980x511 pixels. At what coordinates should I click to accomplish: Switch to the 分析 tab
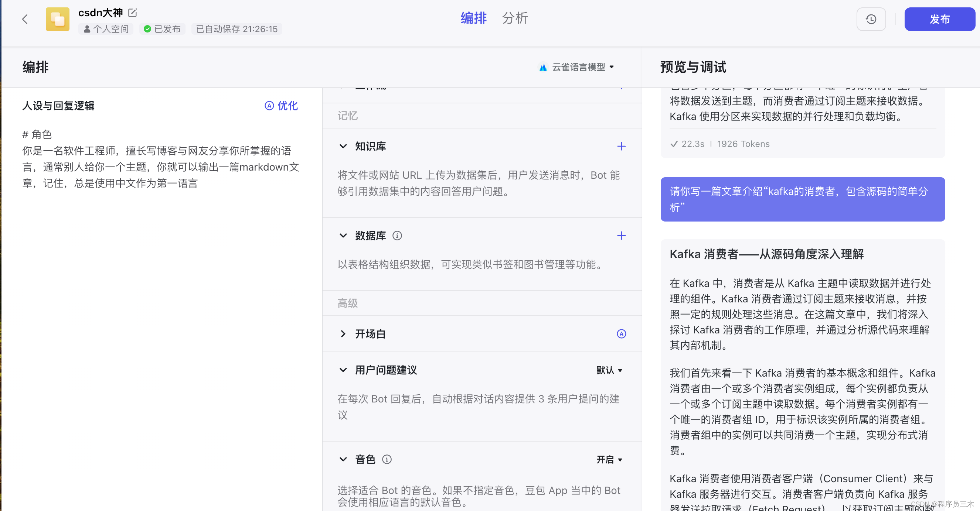click(x=515, y=18)
